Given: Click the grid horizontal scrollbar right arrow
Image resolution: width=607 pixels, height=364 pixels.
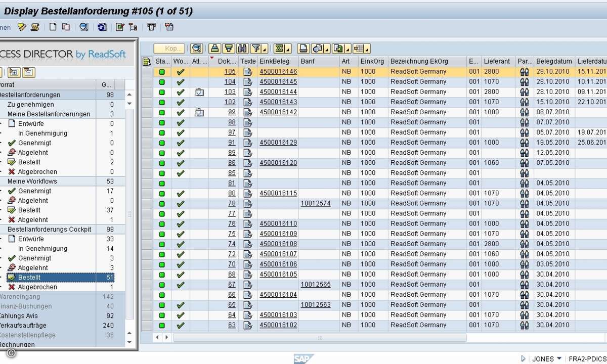Looking at the screenshot, I should 167,337.
